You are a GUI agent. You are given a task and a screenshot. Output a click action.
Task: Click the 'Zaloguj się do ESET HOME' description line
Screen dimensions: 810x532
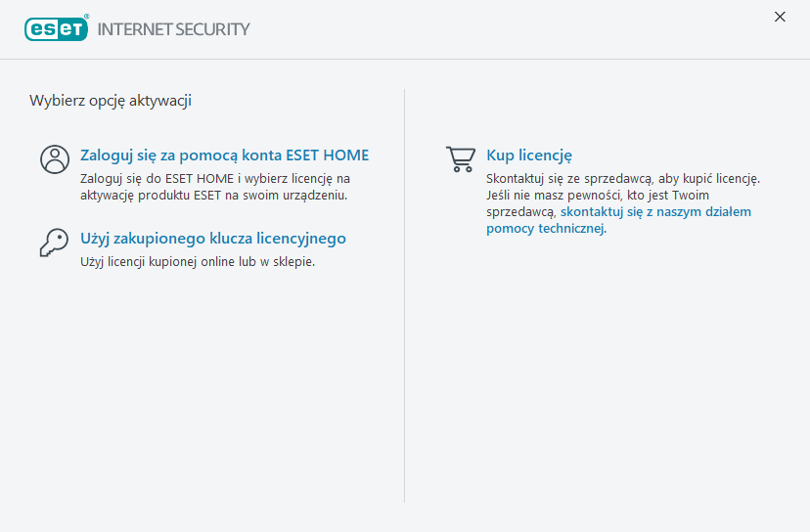pos(214,179)
